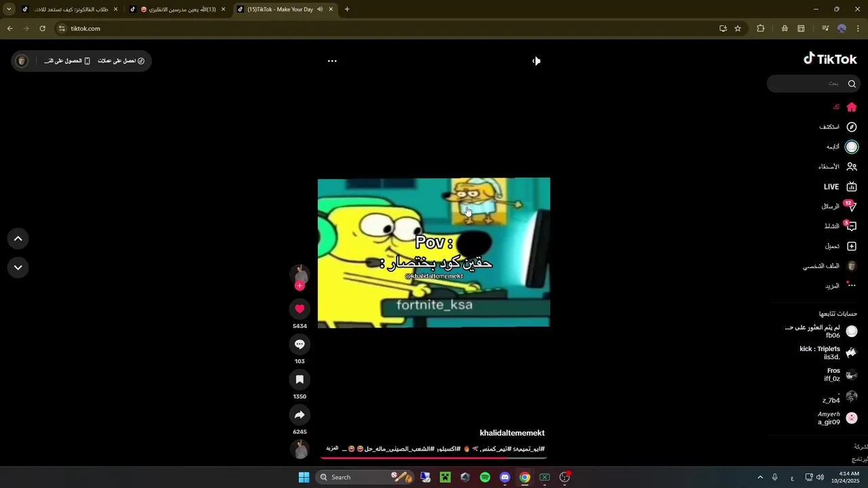The height and width of the screenshot is (488, 868).
Task: Open the Chrome three-dot menu
Action: tap(859, 28)
